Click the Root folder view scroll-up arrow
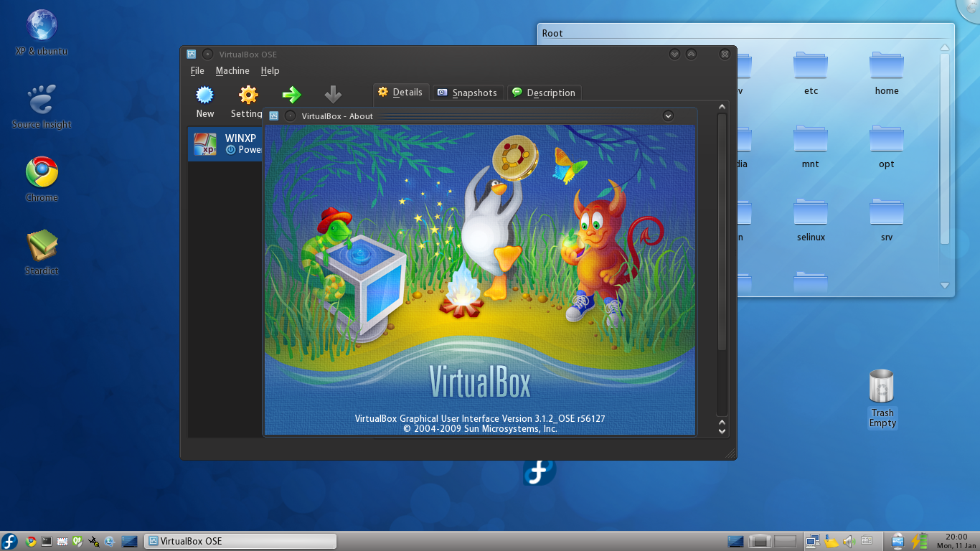980x551 pixels. [945, 48]
